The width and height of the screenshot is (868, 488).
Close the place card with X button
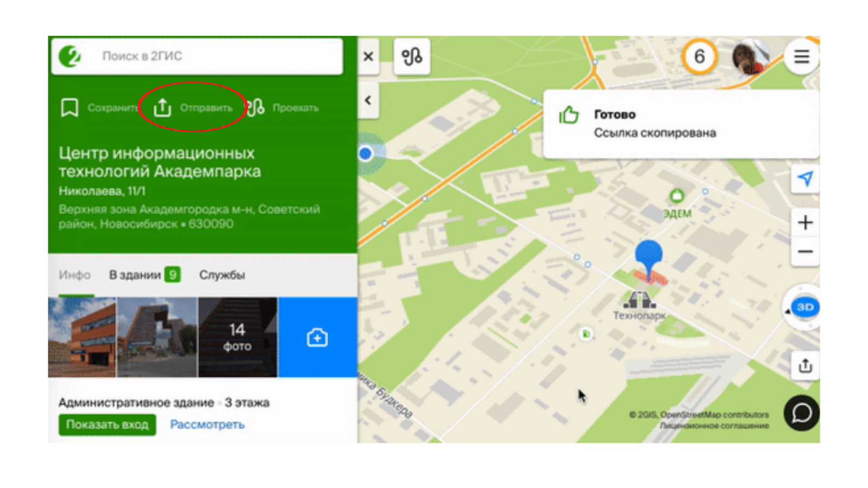(x=368, y=56)
